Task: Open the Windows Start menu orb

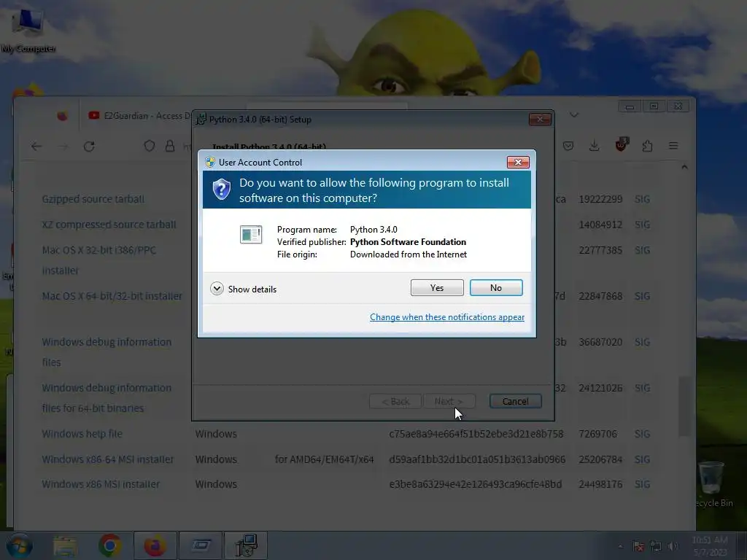Action: (x=18, y=545)
